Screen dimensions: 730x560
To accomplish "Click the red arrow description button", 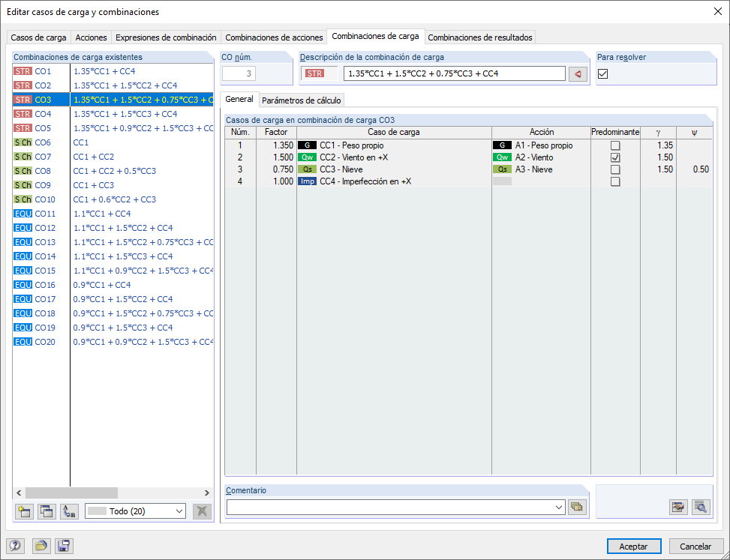I will 578,74.
